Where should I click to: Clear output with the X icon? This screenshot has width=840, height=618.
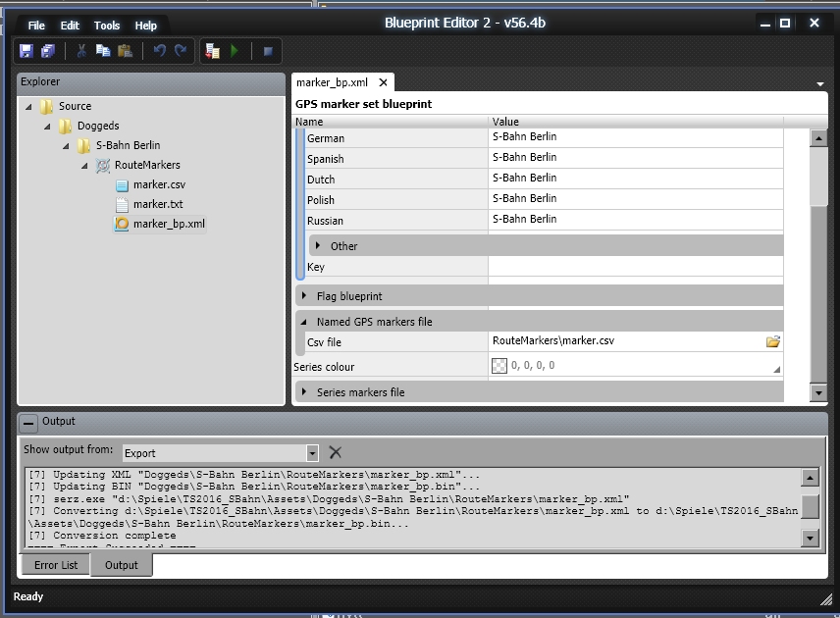(x=336, y=452)
